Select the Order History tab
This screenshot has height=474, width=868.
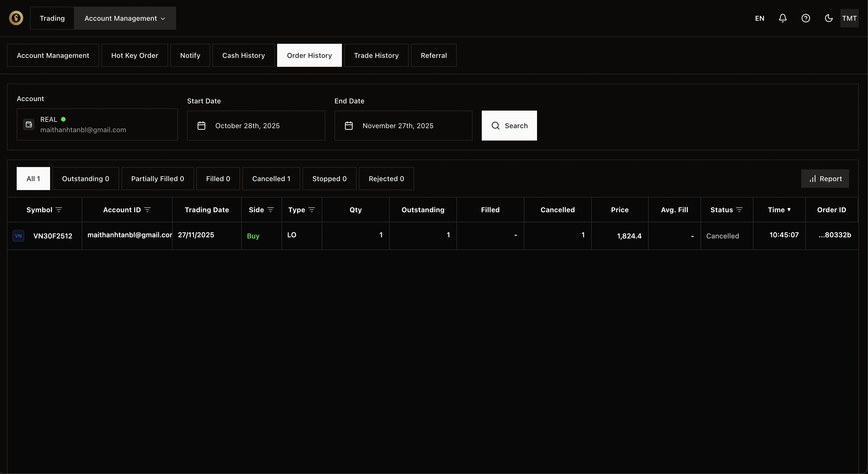pos(309,55)
